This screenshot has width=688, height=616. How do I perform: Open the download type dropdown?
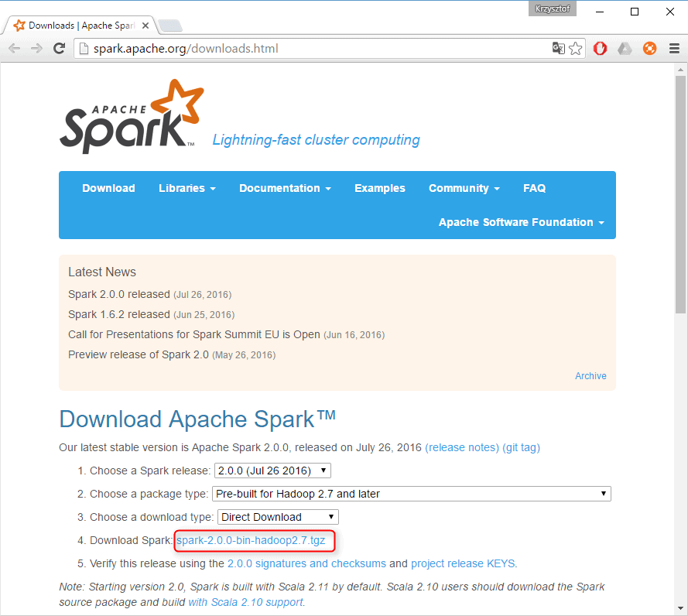pos(278,517)
